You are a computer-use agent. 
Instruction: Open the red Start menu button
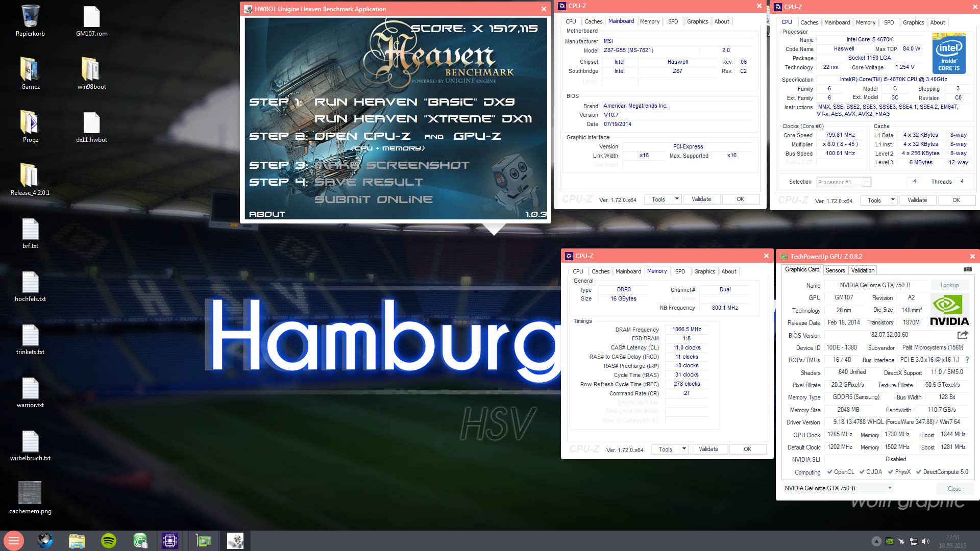tap(14, 541)
